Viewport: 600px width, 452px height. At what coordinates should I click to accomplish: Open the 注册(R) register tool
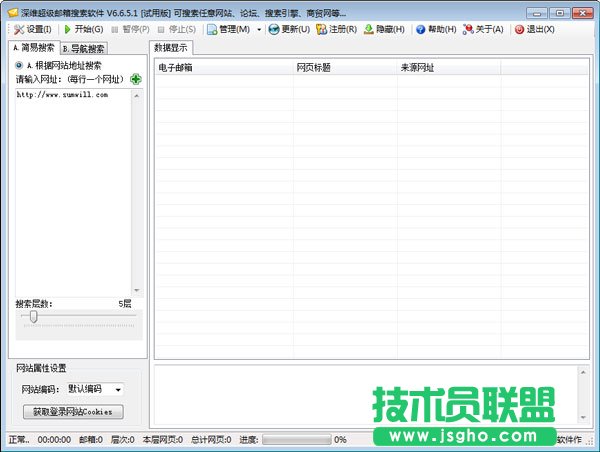tap(336, 29)
